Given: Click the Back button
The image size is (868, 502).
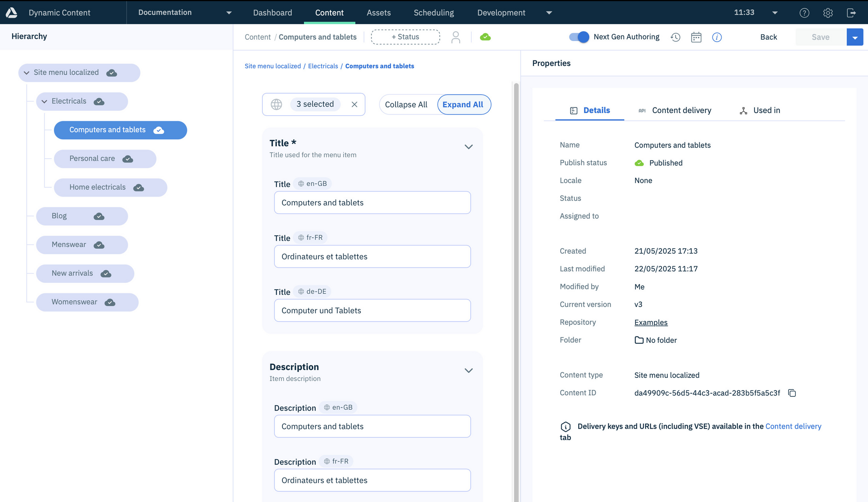Looking at the screenshot, I should 769,37.
